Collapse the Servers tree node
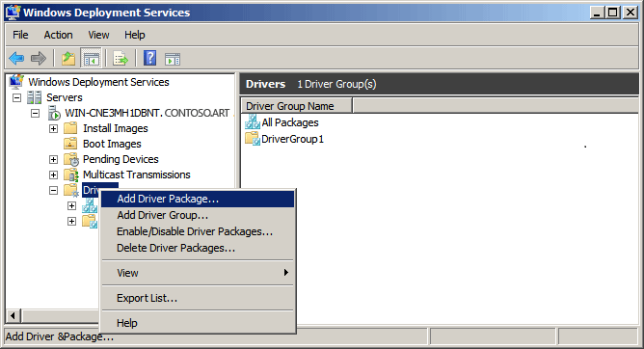The height and width of the screenshot is (349, 644). click(16, 97)
